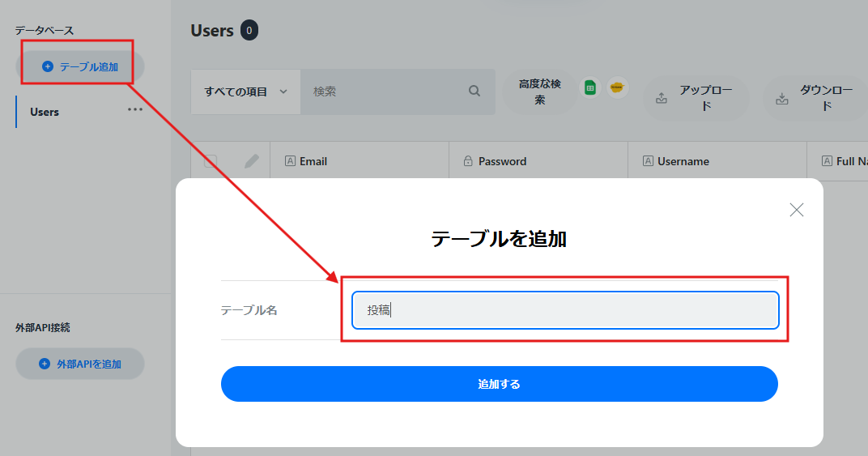The height and width of the screenshot is (456, 868).
Task: Click the text-type icon beside Username
Action: (648, 160)
